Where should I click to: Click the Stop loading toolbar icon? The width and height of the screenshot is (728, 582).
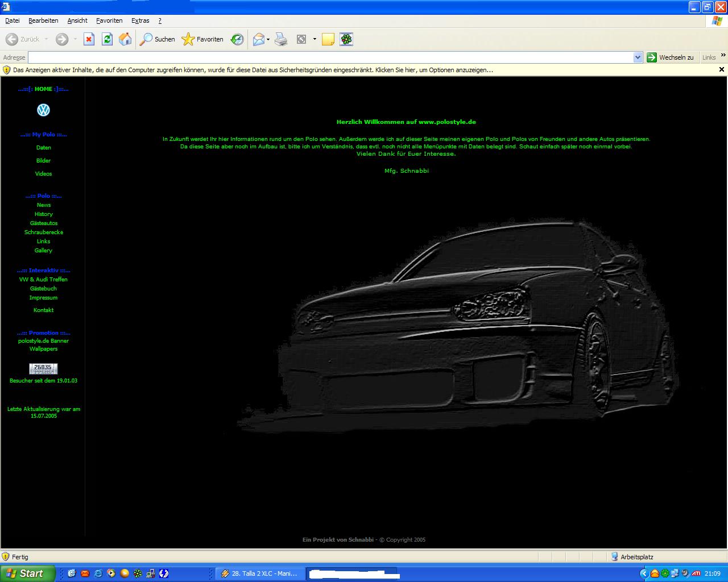tap(89, 39)
